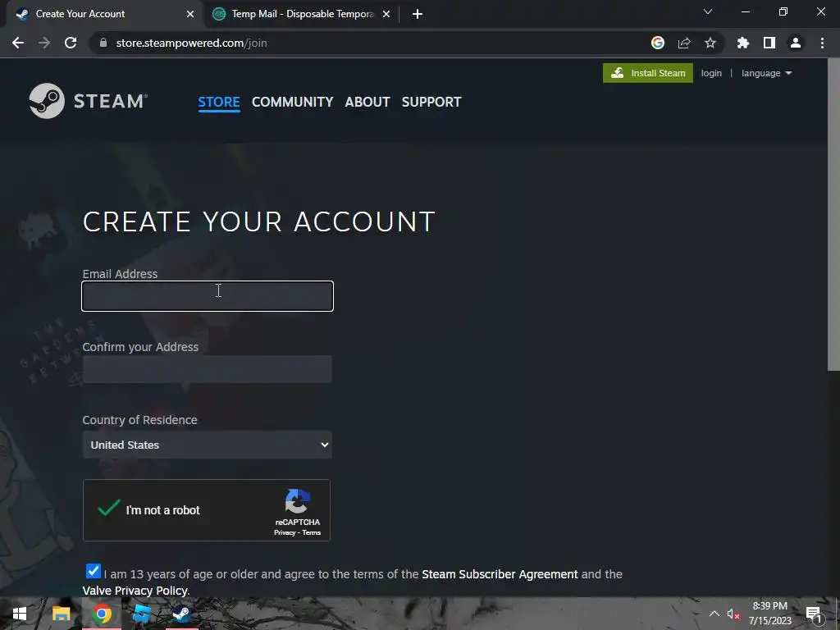Share this page using the share icon

pos(684,43)
